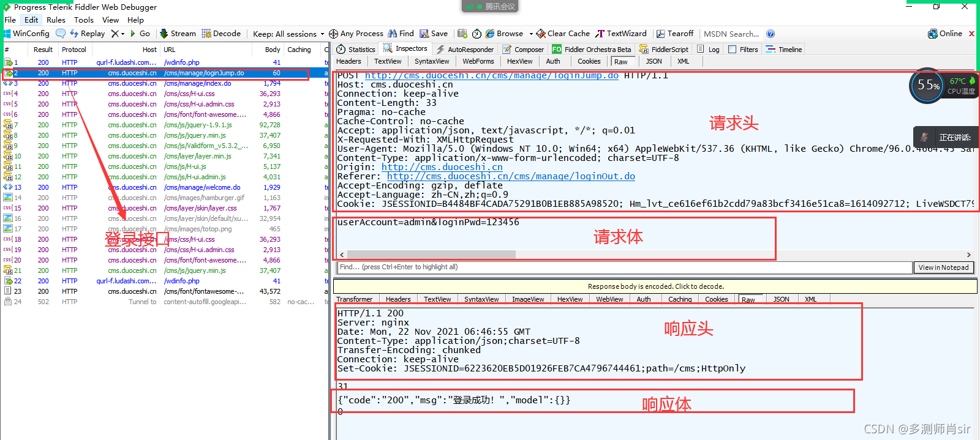Click View in Notepad button
The width and height of the screenshot is (980, 440).
943,267
